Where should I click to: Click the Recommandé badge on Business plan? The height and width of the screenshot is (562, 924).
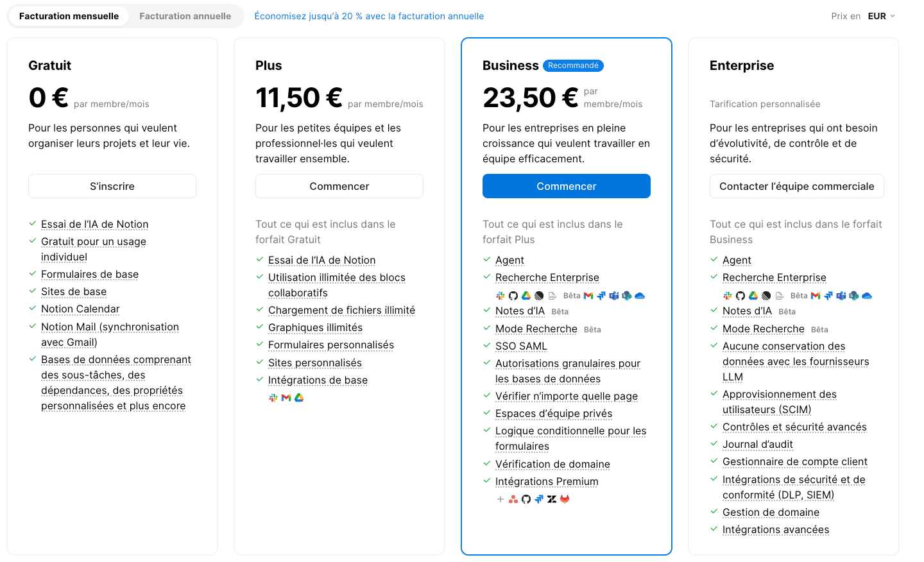pos(573,65)
